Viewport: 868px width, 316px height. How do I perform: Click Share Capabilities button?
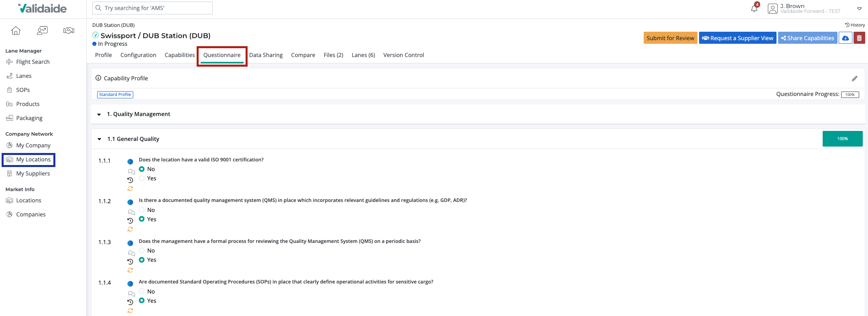807,38
